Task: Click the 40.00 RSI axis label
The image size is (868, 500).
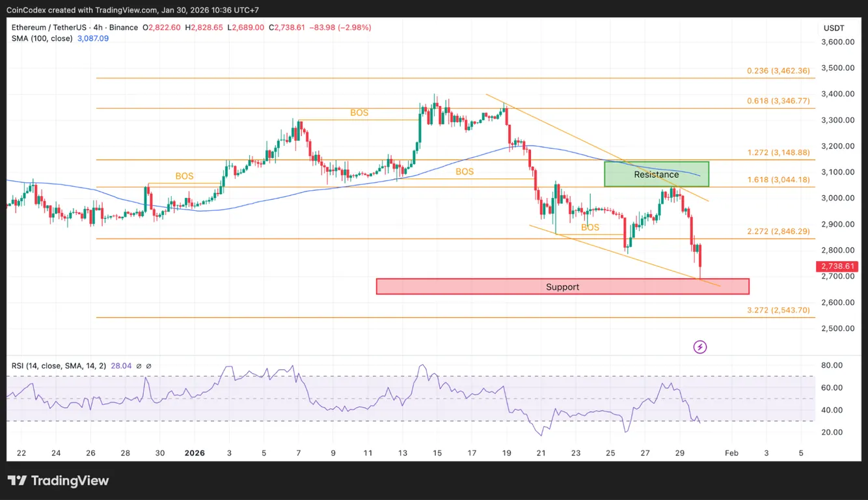Action: coord(833,410)
